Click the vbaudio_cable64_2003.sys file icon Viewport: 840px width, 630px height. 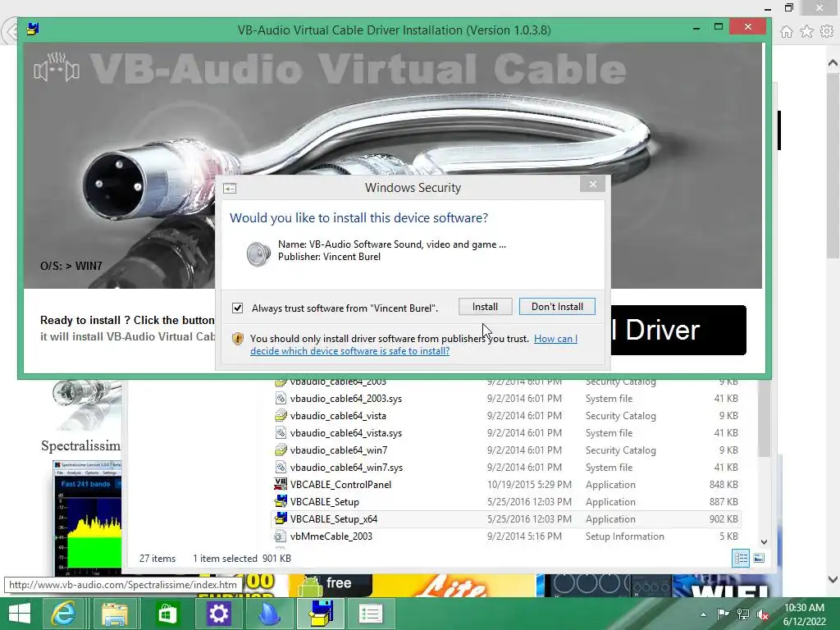[x=281, y=398]
